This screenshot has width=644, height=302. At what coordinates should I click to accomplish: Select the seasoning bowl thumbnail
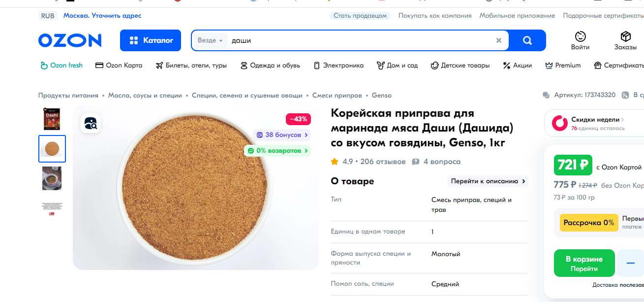[52, 149]
